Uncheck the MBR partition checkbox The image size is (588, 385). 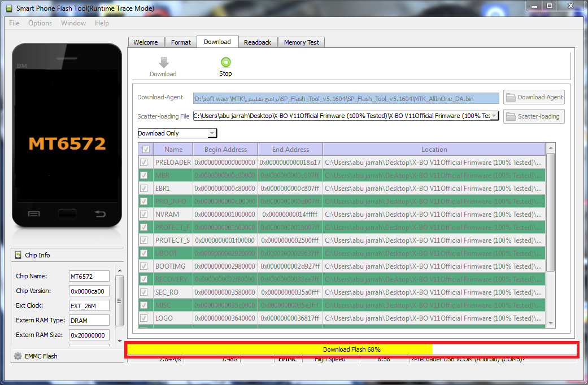click(x=143, y=176)
